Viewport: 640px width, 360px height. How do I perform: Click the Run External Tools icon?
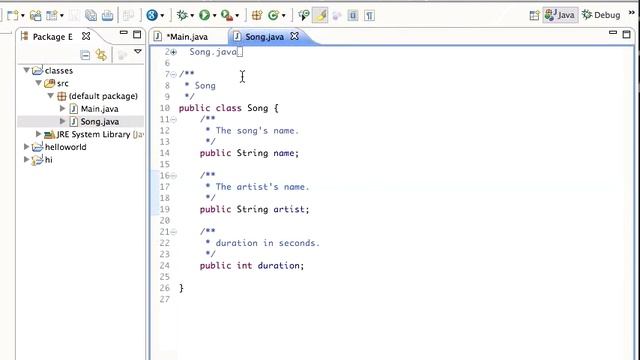[x=227, y=16]
